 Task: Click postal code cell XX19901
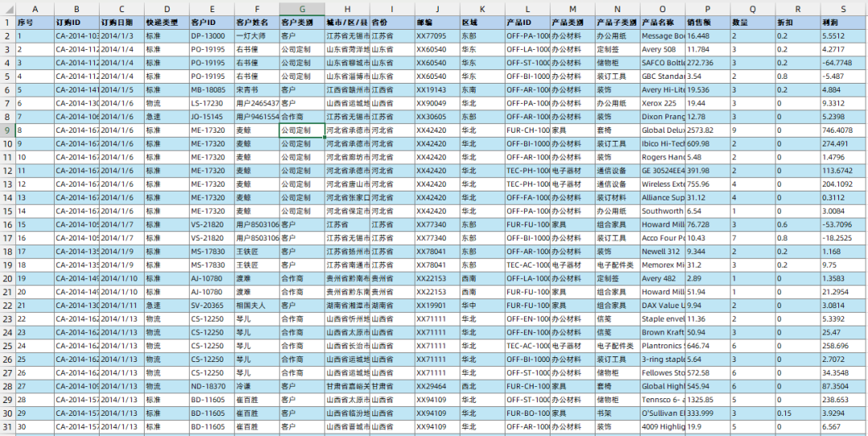coord(437,305)
